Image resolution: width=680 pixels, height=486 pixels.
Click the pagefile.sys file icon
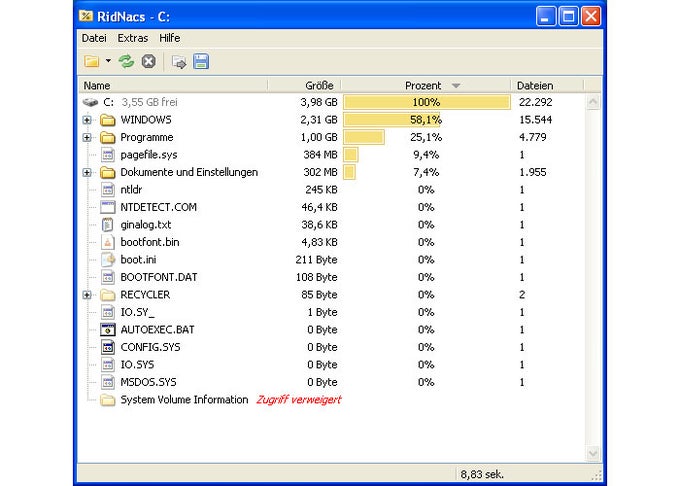pyautogui.click(x=108, y=155)
